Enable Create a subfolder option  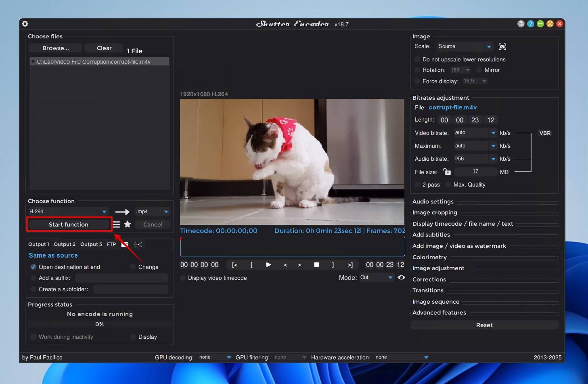click(33, 289)
